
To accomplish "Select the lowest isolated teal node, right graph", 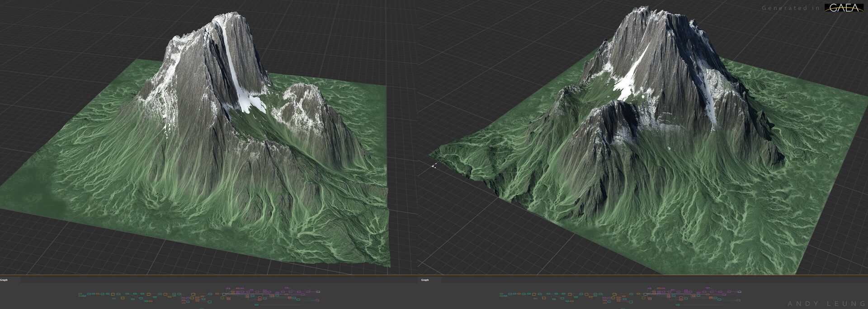I will (x=677, y=304).
